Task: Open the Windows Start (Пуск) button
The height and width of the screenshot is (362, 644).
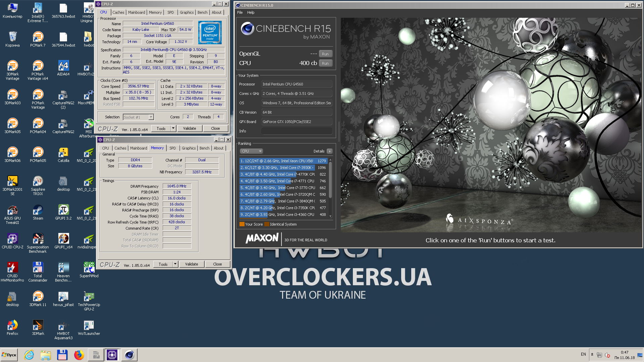Action: coord(9,355)
